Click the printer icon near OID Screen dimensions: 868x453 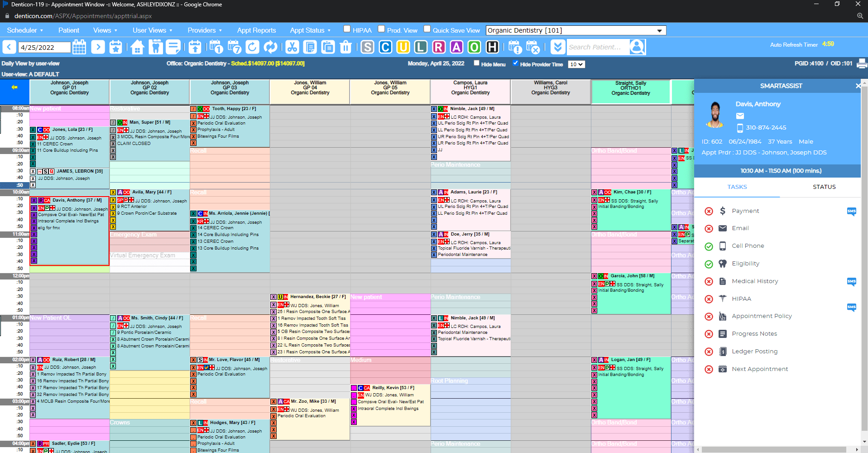coord(862,64)
